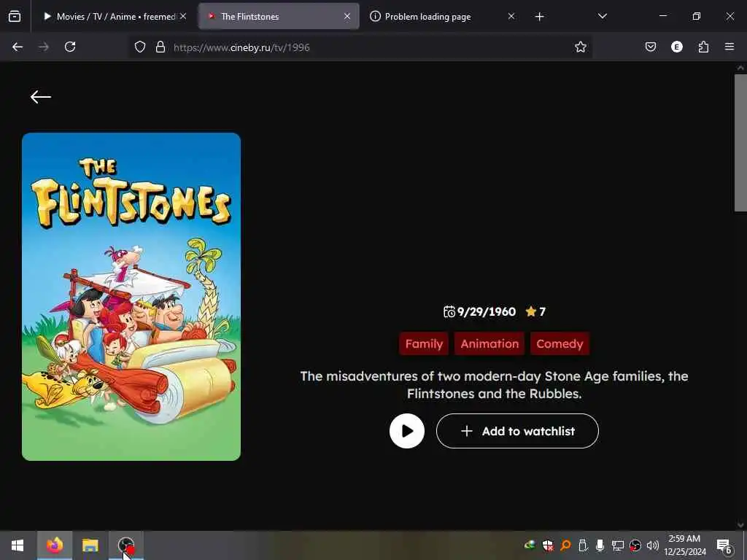Image resolution: width=747 pixels, height=560 pixels.
Task: Click the page's white back arrow
Action: 41,97
